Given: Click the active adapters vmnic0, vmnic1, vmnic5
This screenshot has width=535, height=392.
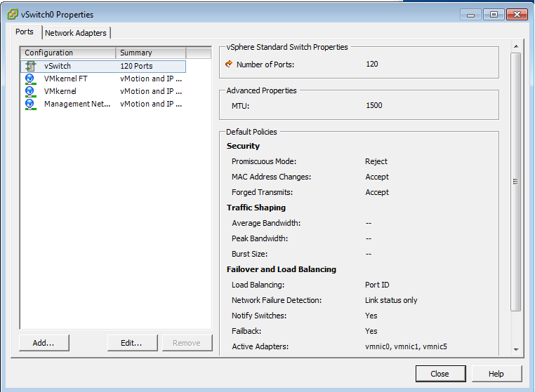Looking at the screenshot, I should coord(406,346).
